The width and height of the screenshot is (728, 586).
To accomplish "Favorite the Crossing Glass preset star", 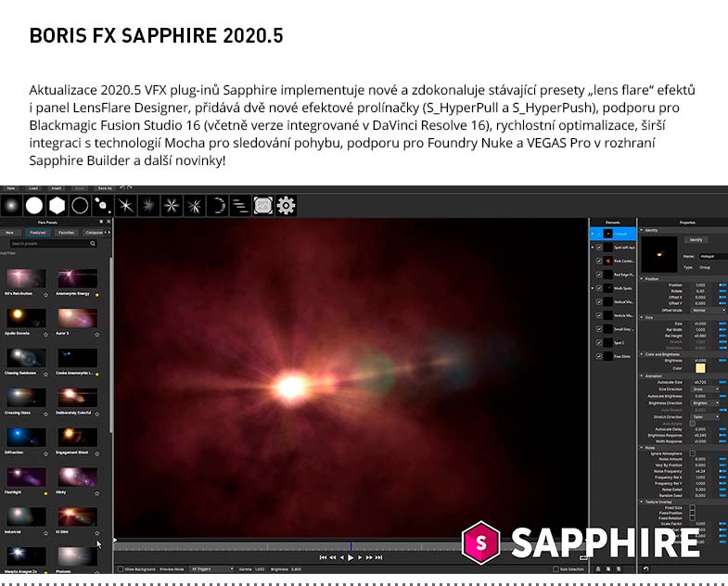I will [45, 414].
